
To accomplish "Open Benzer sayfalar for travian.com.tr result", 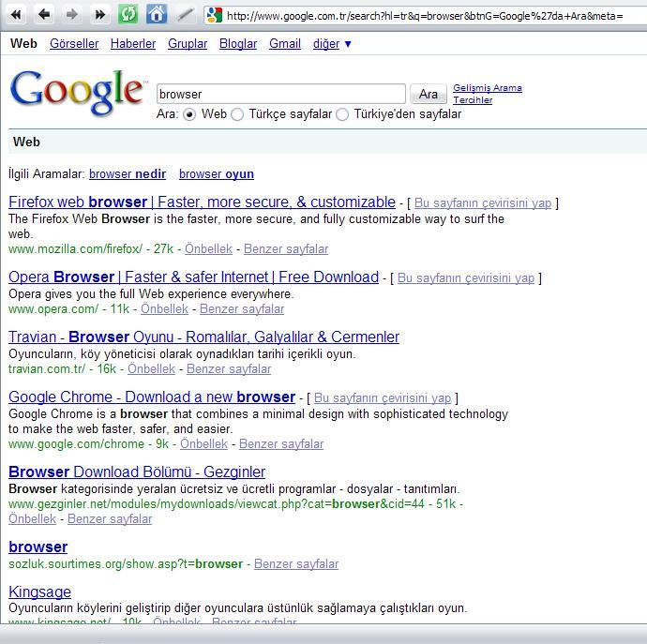I will [229, 368].
